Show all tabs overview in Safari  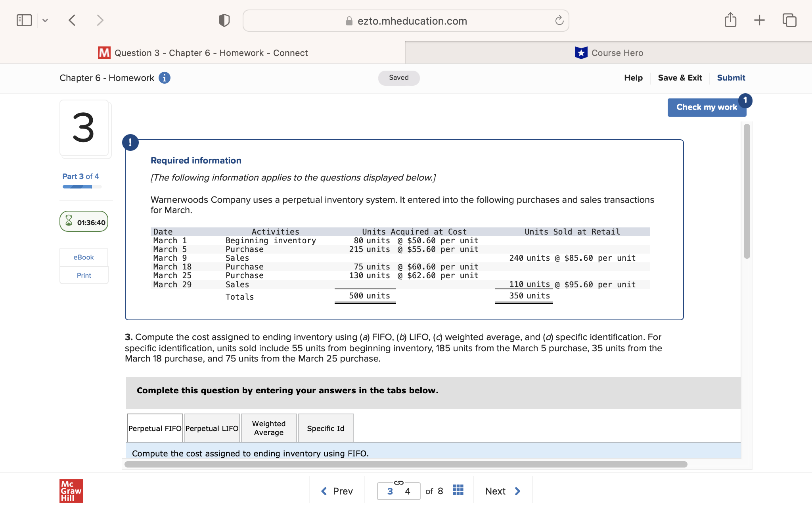point(789,19)
